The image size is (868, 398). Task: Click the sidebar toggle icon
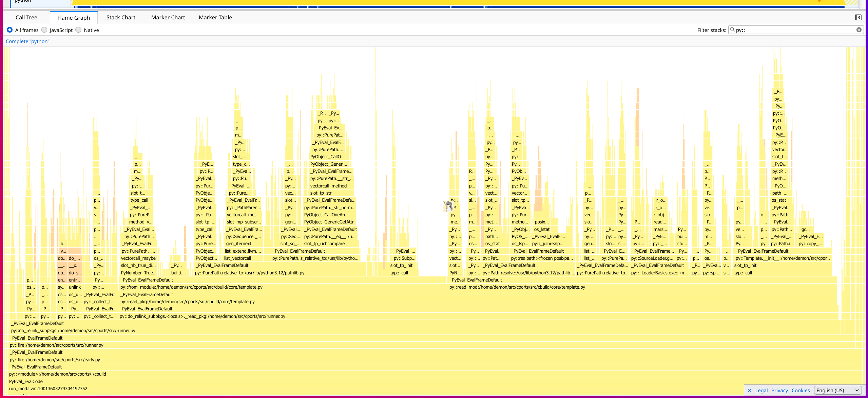click(858, 17)
